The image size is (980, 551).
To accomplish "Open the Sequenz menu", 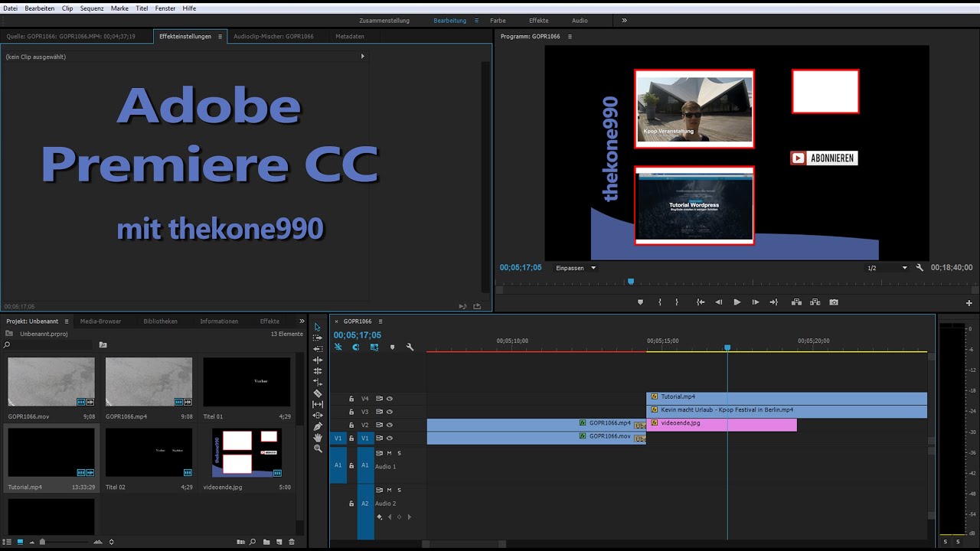I will (x=92, y=8).
